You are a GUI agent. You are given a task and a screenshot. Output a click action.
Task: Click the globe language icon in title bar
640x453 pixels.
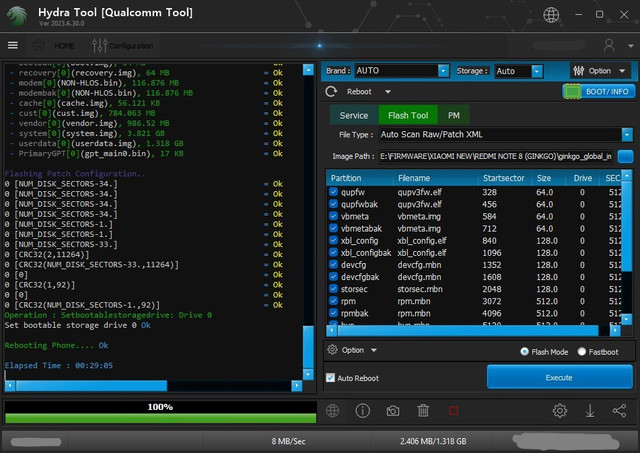pyautogui.click(x=551, y=15)
